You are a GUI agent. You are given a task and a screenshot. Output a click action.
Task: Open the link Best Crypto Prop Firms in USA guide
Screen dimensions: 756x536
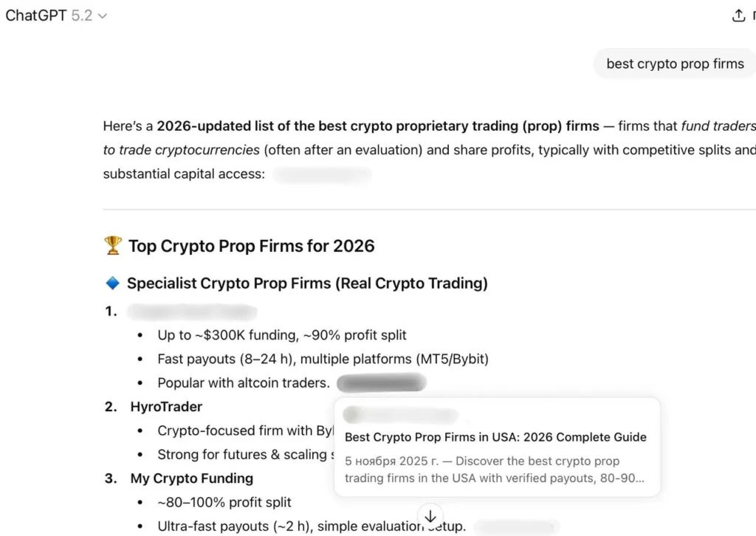(x=495, y=437)
